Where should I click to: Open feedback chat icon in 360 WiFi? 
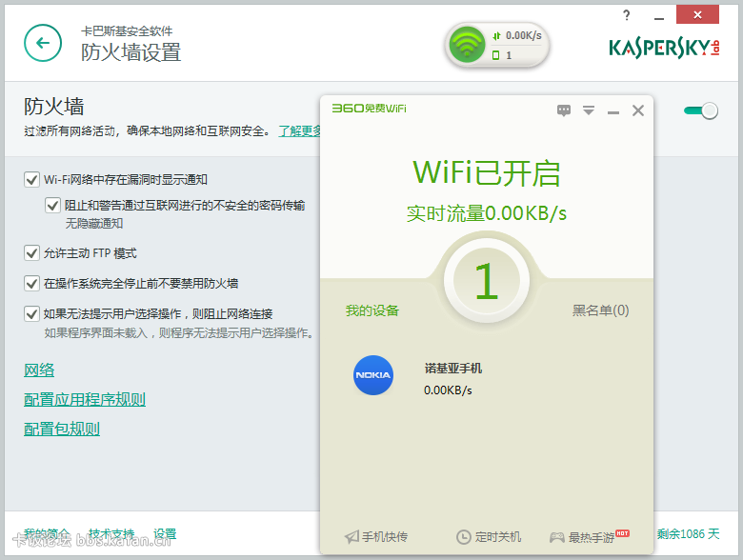pos(563,110)
